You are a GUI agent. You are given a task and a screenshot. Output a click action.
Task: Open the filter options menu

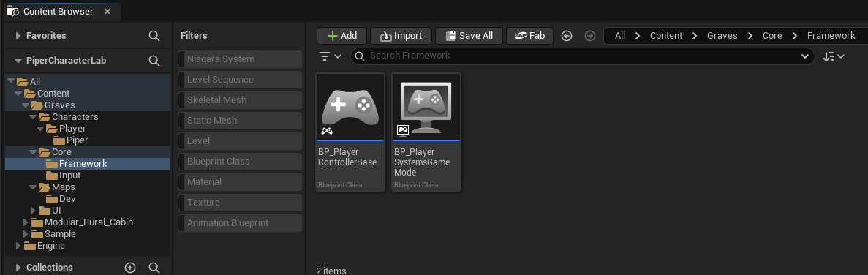tap(331, 56)
